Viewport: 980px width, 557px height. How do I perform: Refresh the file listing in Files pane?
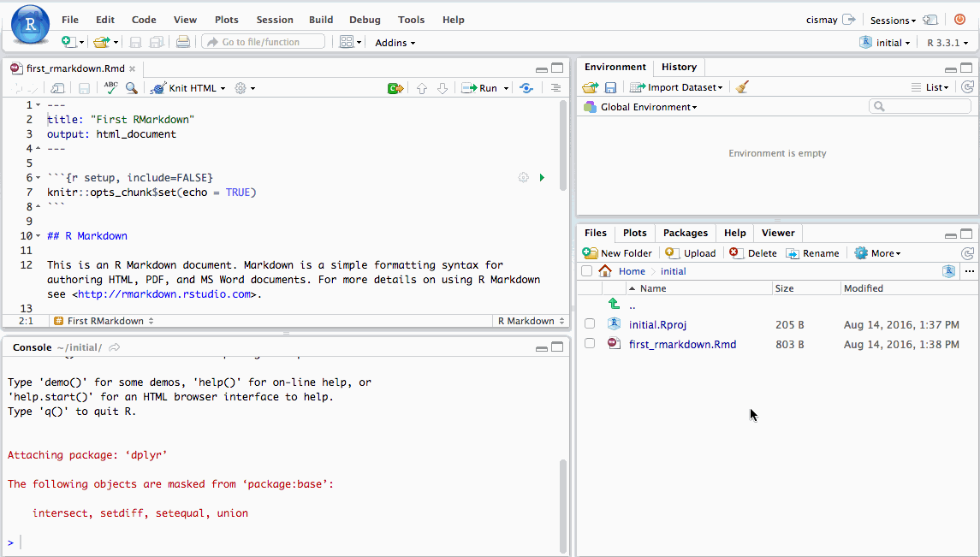click(966, 252)
